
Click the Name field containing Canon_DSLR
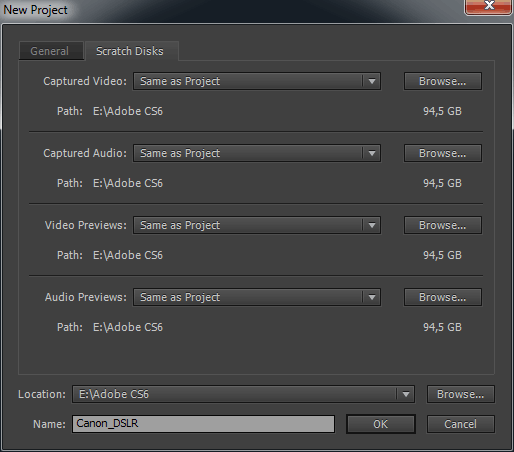203,424
